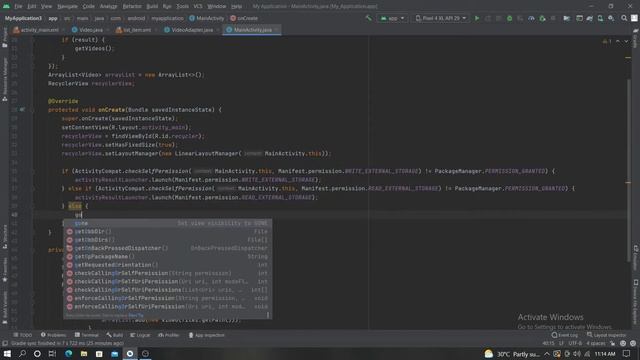Open Windows taskbar search
The width and height of the screenshot is (640, 360).
tap(22, 353)
